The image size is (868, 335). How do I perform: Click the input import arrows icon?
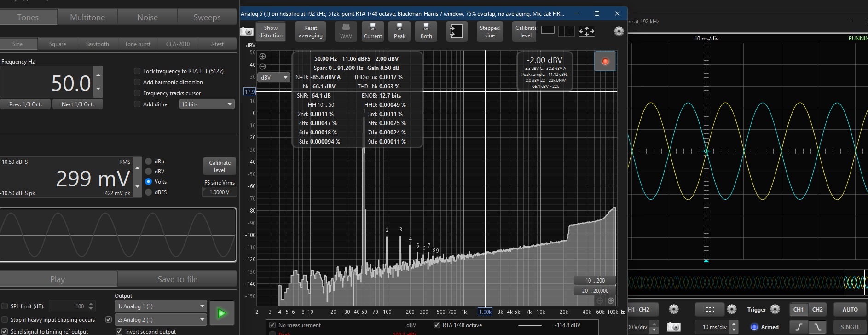(457, 31)
